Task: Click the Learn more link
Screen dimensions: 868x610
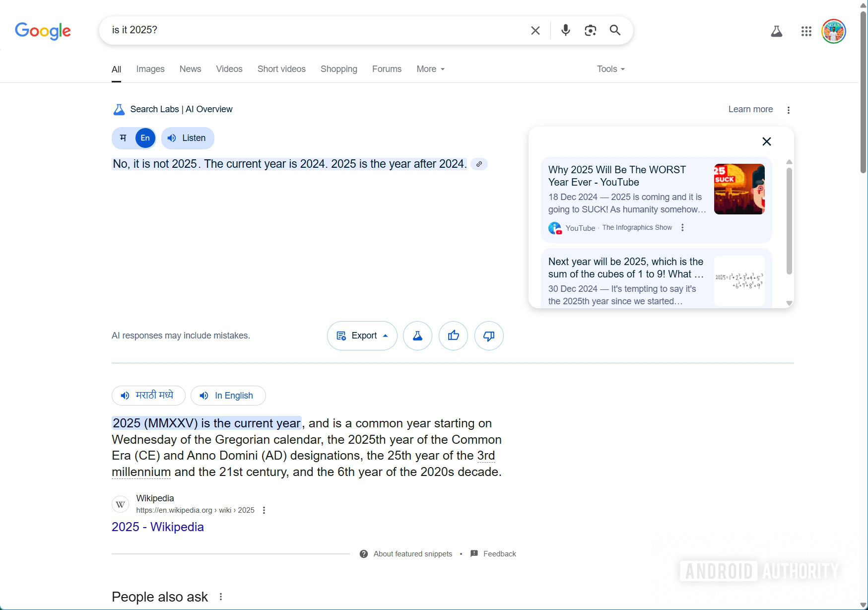Action: click(750, 109)
